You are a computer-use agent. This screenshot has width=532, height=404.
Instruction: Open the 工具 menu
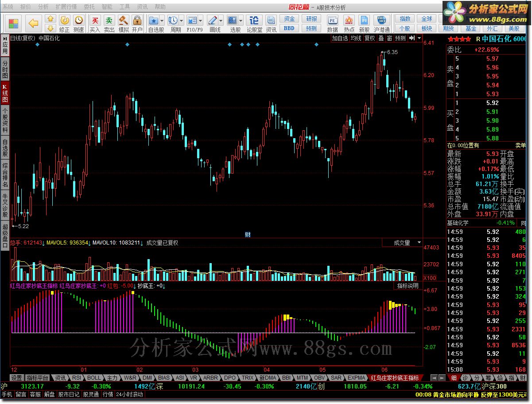[125, 7]
